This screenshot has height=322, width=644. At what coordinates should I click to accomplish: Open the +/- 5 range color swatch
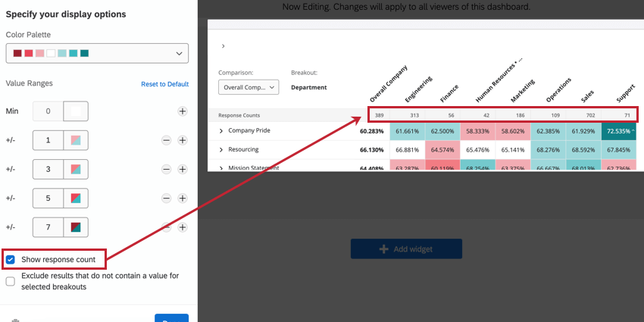pos(76,199)
